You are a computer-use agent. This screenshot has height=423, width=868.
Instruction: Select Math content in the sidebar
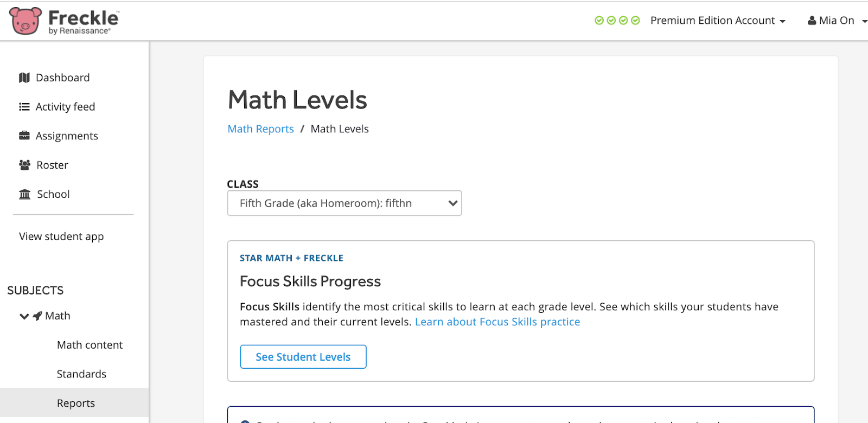pos(89,344)
